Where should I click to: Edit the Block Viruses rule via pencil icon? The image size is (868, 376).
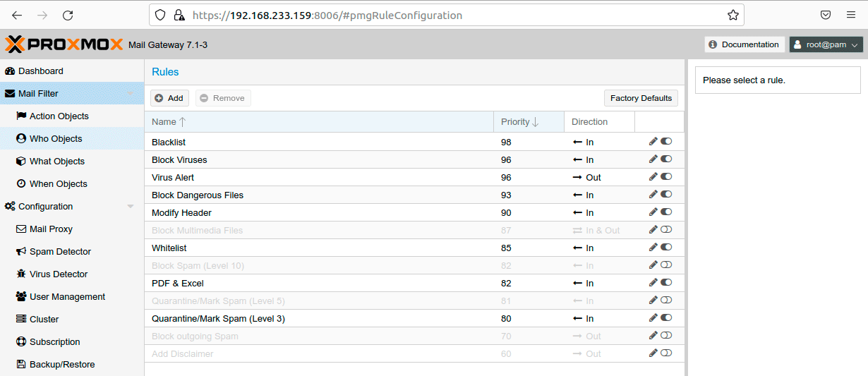[x=653, y=159]
